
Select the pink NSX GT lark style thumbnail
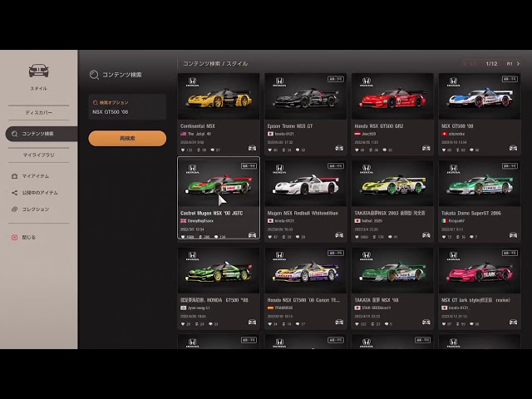(x=480, y=270)
